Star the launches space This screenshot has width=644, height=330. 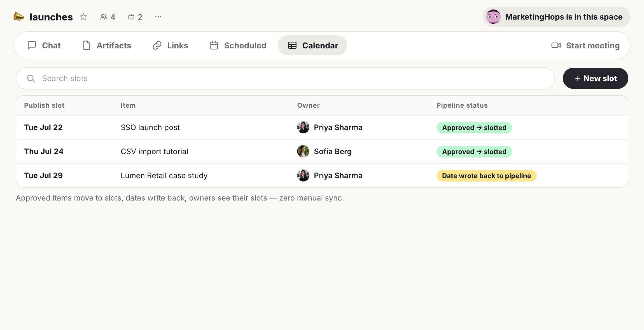(83, 17)
